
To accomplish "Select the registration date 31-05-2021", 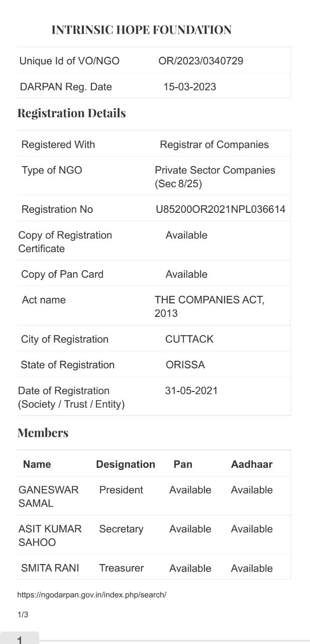I will (191, 391).
